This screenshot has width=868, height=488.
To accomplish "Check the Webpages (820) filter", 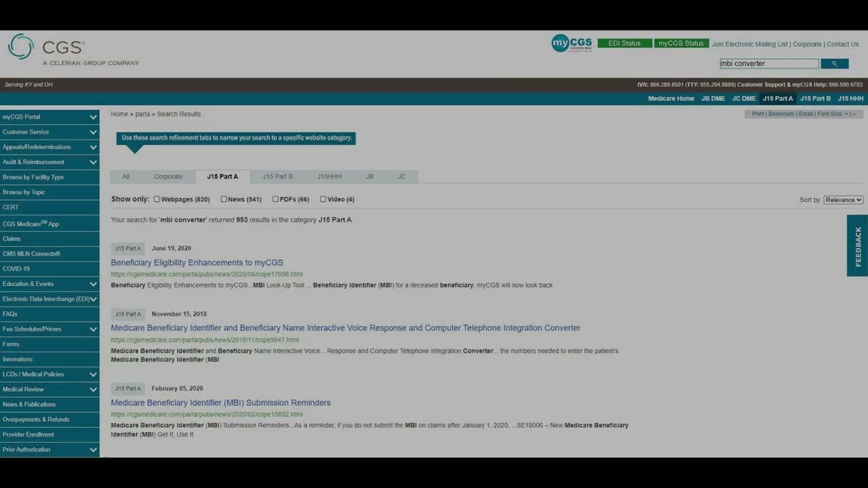I will point(157,199).
